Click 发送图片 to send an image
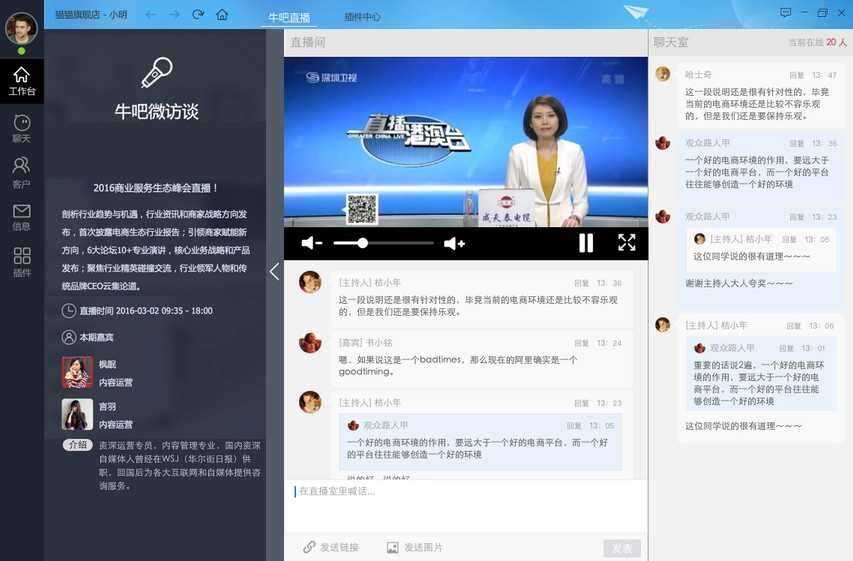Viewport: 853px width, 561px height. [414, 547]
